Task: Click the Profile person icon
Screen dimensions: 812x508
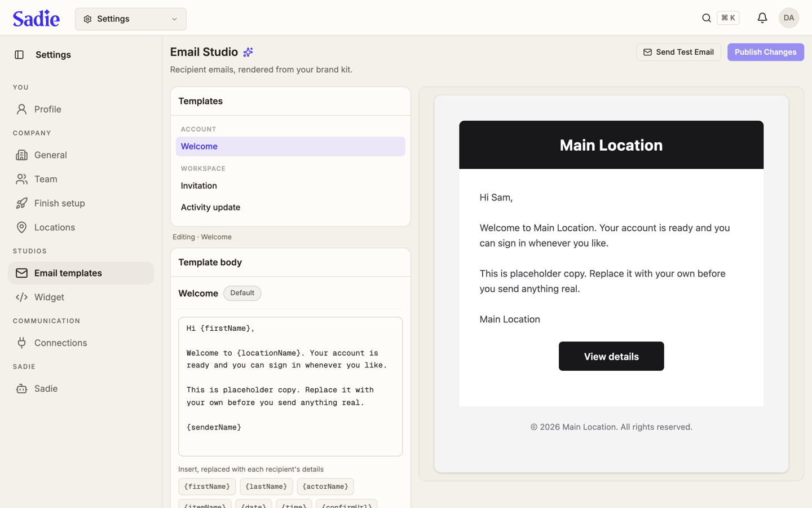Action: 21,110
